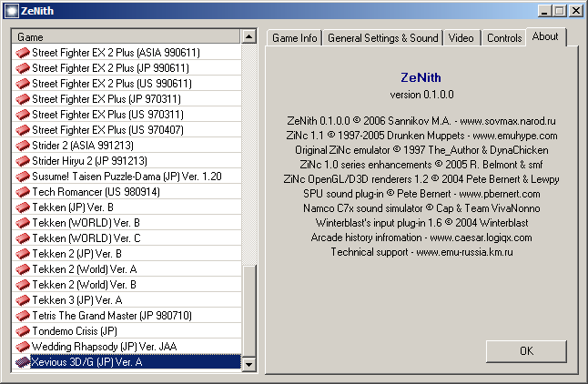Click chip icon for Tekken (WORLD) Ver. B
The height and width of the screenshot is (384, 588).
[x=23, y=223]
